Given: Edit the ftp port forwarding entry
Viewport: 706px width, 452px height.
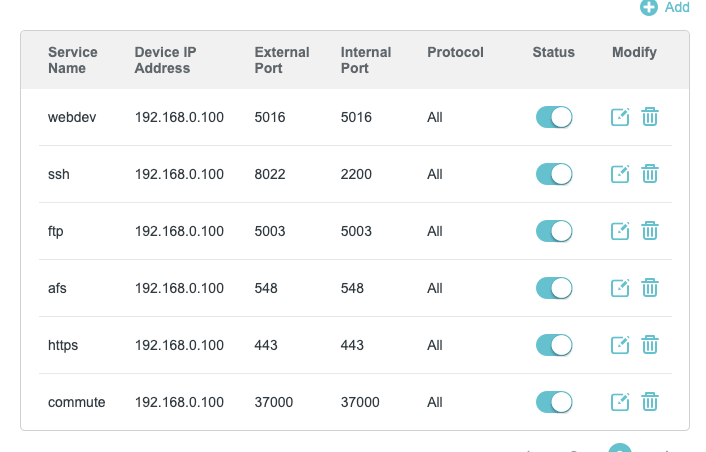Looking at the screenshot, I should click(x=620, y=231).
